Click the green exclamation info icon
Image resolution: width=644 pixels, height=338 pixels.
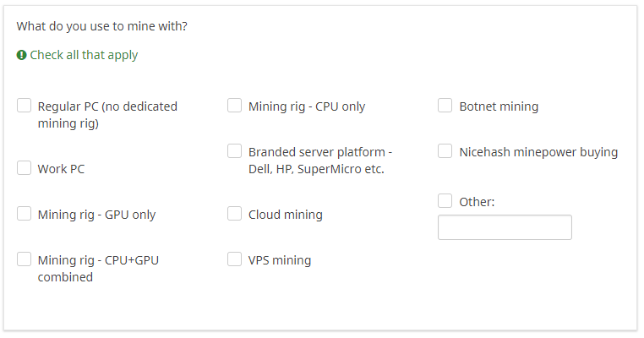click(x=21, y=55)
